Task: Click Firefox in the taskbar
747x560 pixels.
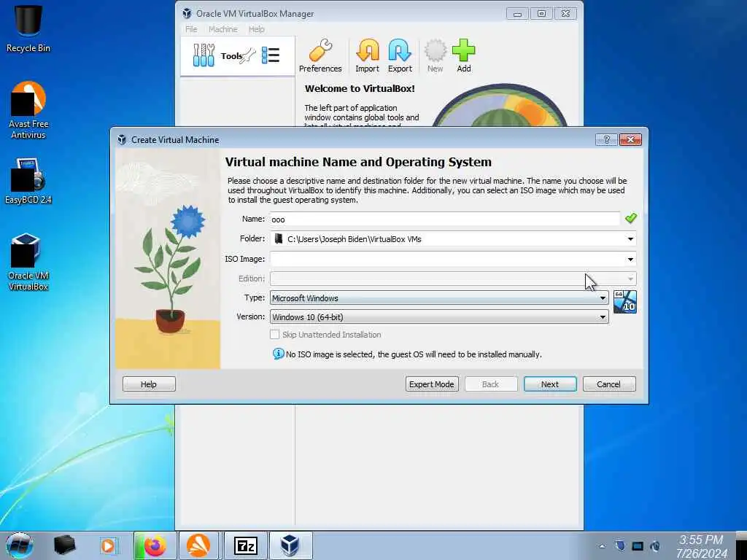Action: point(155,545)
